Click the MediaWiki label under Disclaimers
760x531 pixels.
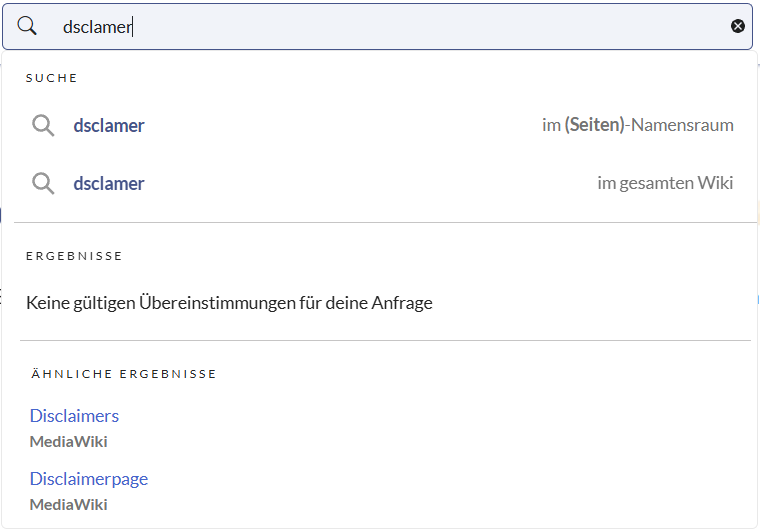click(x=68, y=442)
